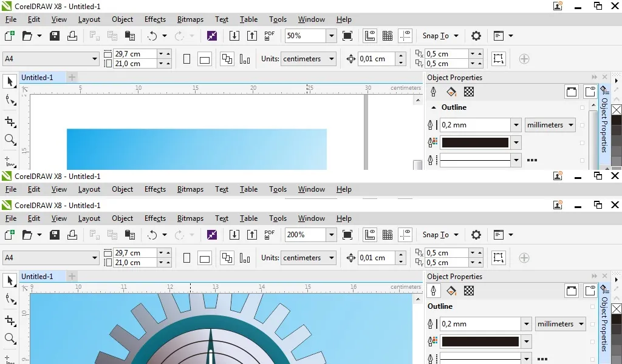Open Fill bucket icon in bottom Object Properties
This screenshot has width=622, height=364.
point(451,291)
